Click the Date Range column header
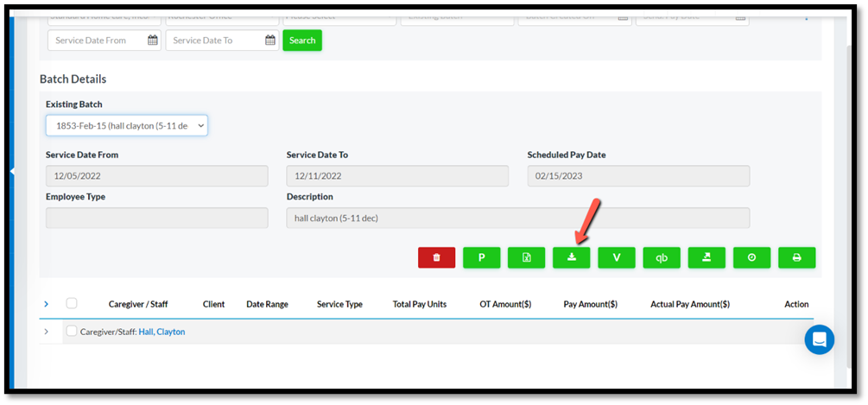868x405 pixels. pyautogui.click(x=268, y=304)
